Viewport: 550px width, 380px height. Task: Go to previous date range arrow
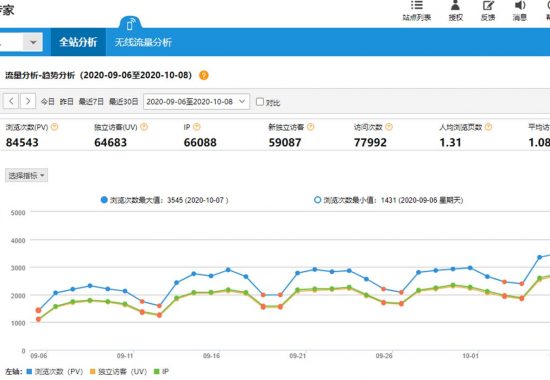(11, 101)
